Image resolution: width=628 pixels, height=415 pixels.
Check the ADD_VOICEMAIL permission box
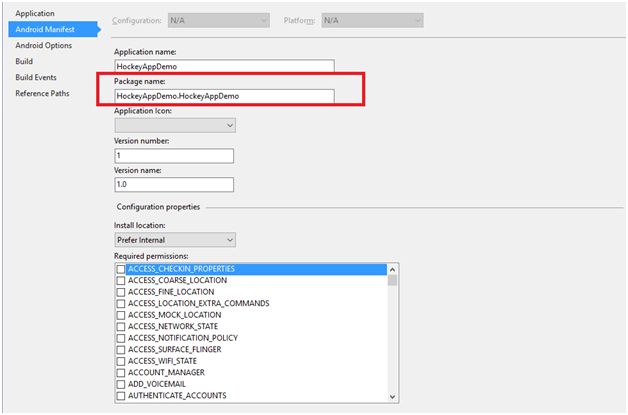coord(121,384)
